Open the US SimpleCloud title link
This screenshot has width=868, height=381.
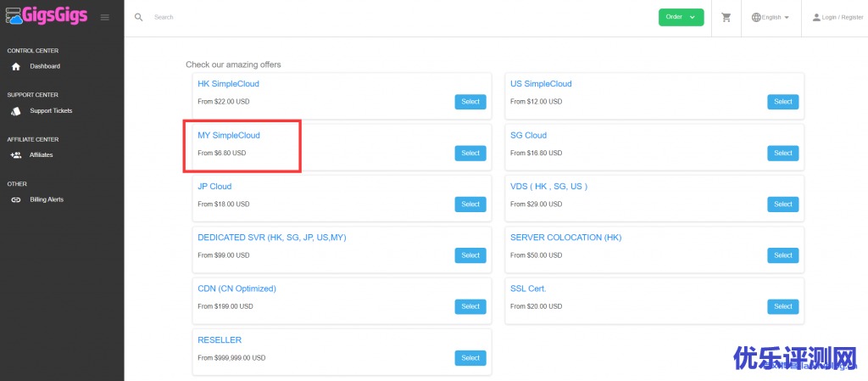pos(541,84)
